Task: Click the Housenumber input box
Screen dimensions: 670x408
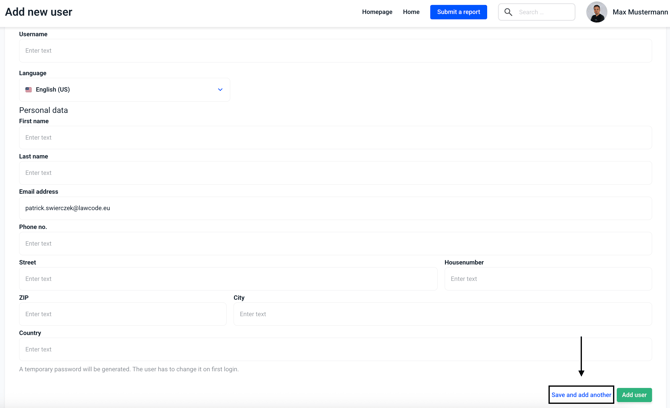Action: tap(547, 279)
